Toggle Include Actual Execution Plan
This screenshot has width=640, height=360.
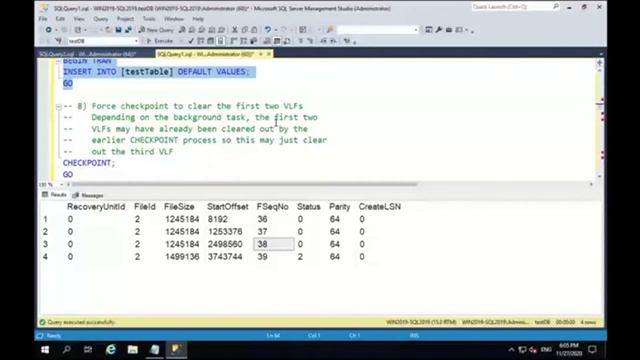click(x=233, y=41)
